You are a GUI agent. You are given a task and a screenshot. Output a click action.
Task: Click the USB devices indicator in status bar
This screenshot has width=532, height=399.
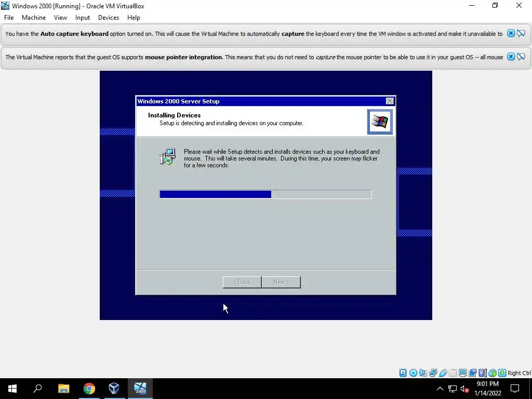pyautogui.click(x=443, y=373)
